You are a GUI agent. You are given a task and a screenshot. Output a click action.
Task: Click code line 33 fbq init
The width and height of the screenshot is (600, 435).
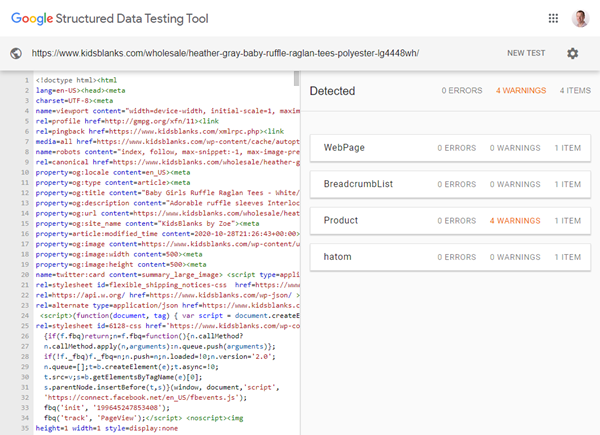pos(107,408)
